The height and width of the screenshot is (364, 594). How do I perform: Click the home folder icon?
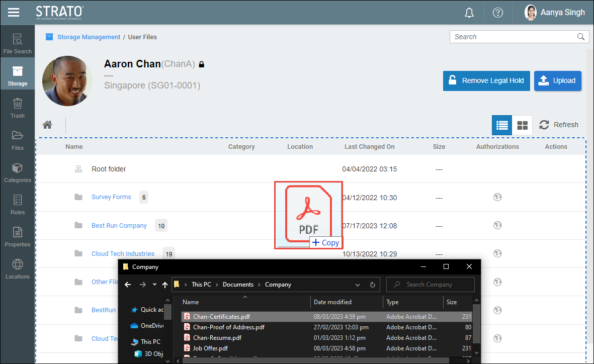click(x=47, y=125)
